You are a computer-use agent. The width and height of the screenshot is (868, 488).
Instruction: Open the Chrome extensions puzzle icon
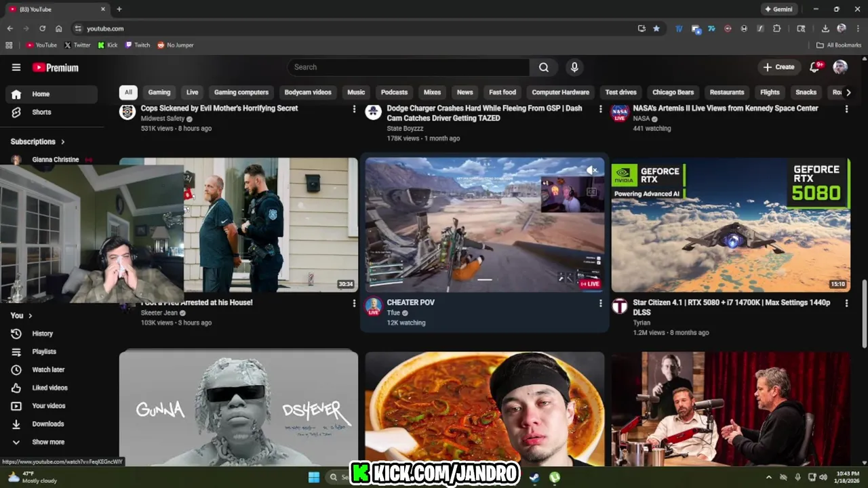click(776, 28)
